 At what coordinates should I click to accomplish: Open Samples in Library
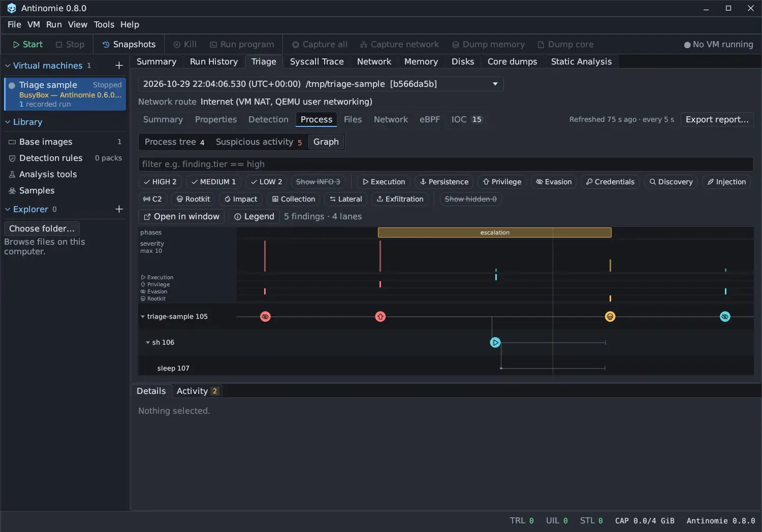click(x=65, y=190)
